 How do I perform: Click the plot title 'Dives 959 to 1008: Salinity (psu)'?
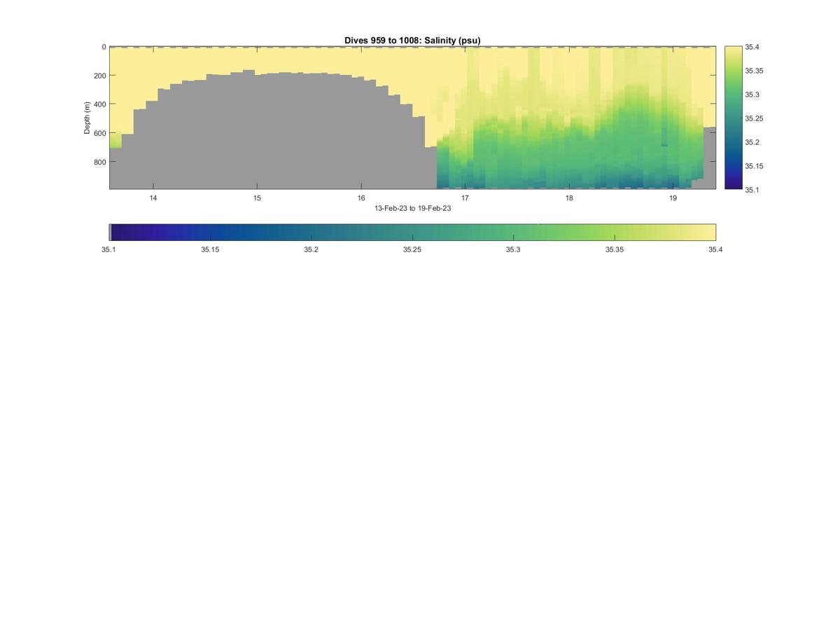click(412, 41)
